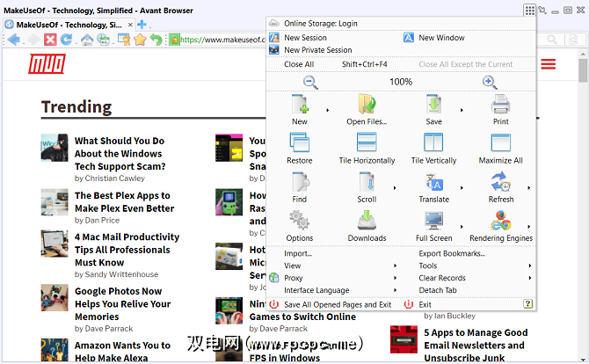Viewport: 589px width, 364px height.
Task: Click the Reload page icon in toolbar
Action: tap(67, 39)
